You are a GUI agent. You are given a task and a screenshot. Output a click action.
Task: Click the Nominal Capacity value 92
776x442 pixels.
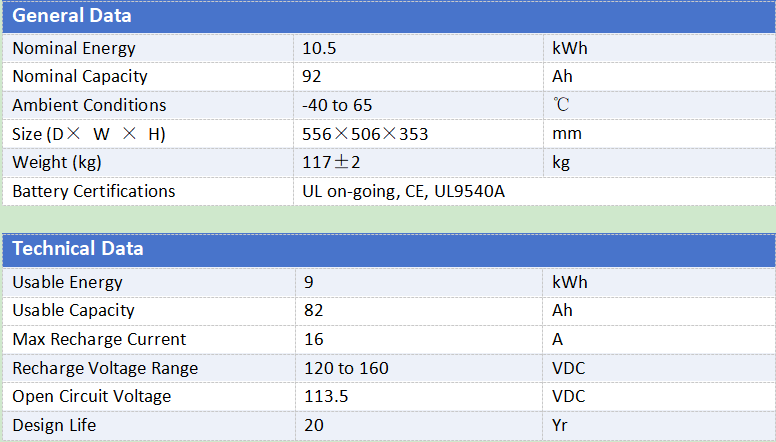pyautogui.click(x=311, y=77)
